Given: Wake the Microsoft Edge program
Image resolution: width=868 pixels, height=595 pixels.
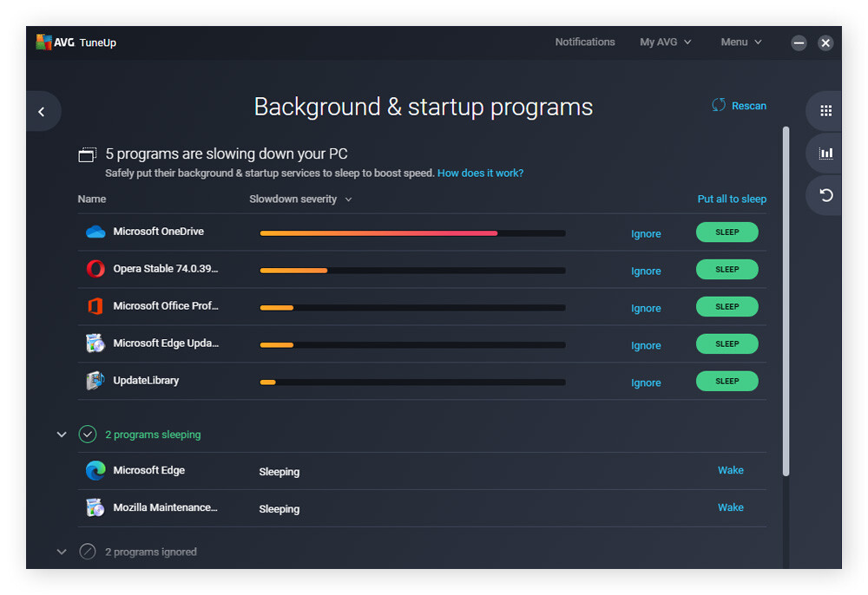Looking at the screenshot, I should (730, 470).
